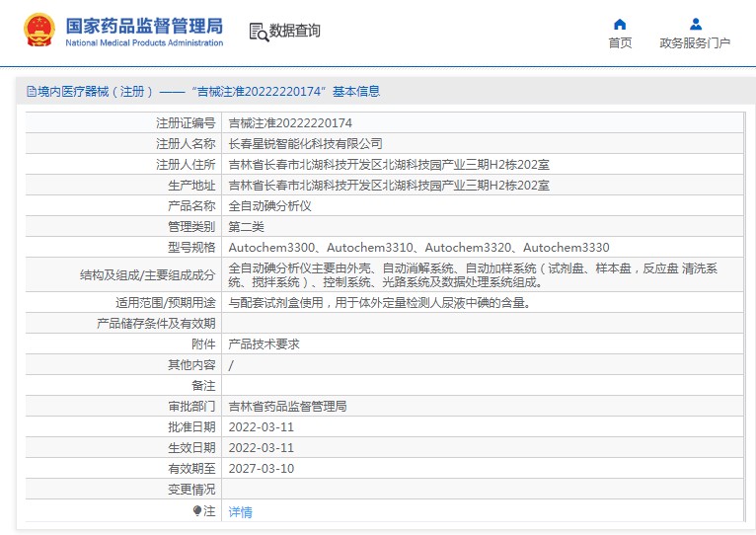Click the 产品储存条件及有效期 label

[156, 324]
